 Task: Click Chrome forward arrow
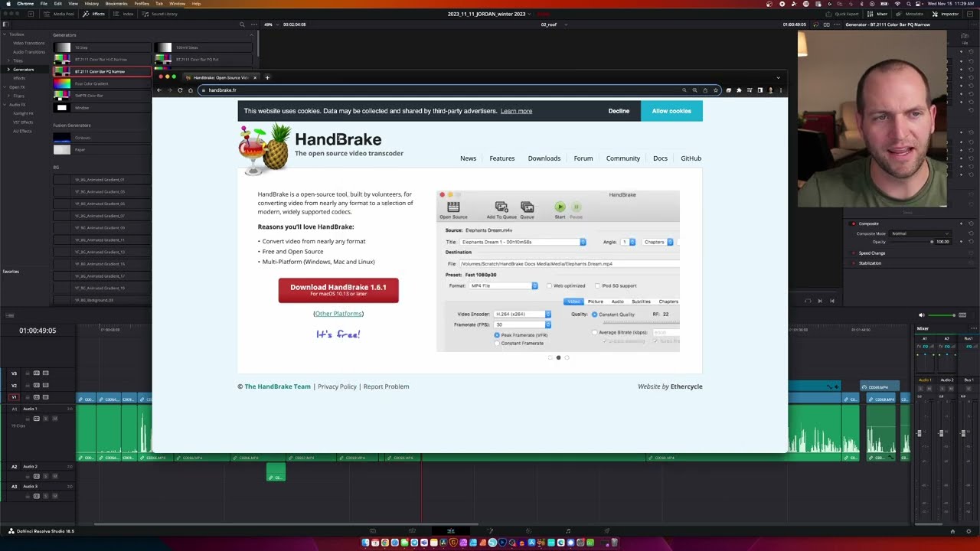click(x=170, y=90)
